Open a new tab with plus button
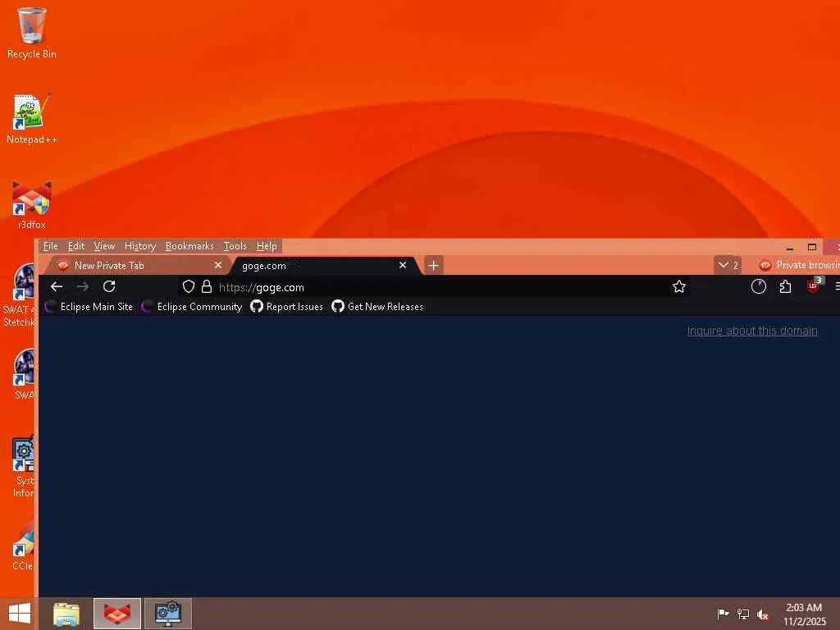Viewport: 840px width, 630px height. pos(433,265)
